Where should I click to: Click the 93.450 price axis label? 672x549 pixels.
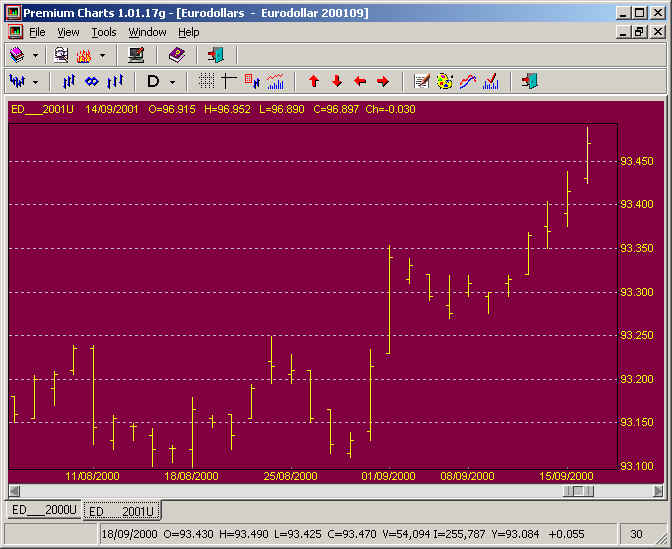tap(637, 162)
